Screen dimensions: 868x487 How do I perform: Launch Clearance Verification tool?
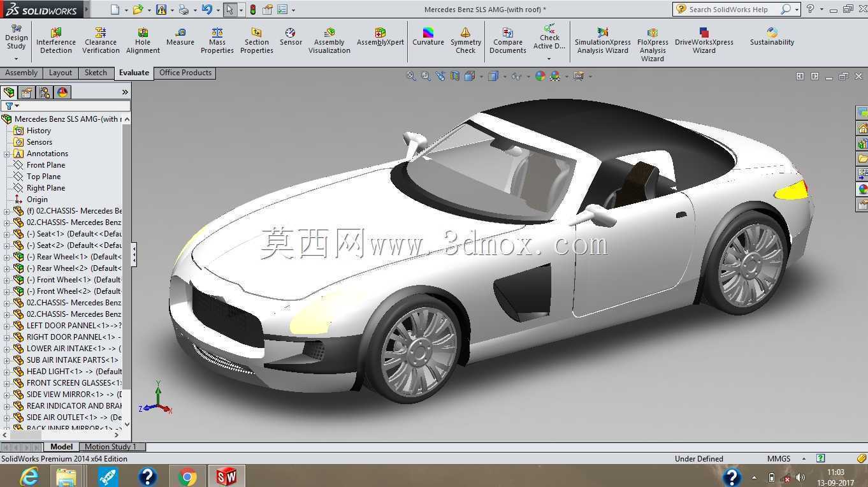101,41
